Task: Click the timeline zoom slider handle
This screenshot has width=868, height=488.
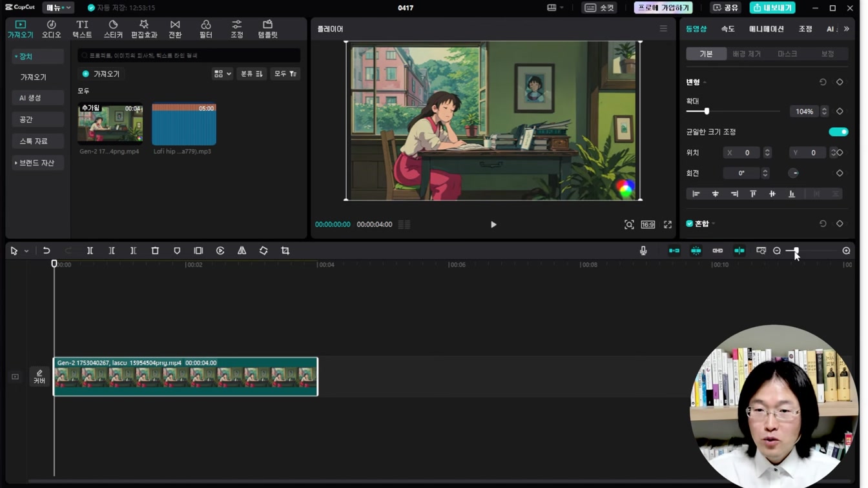Action: click(796, 250)
